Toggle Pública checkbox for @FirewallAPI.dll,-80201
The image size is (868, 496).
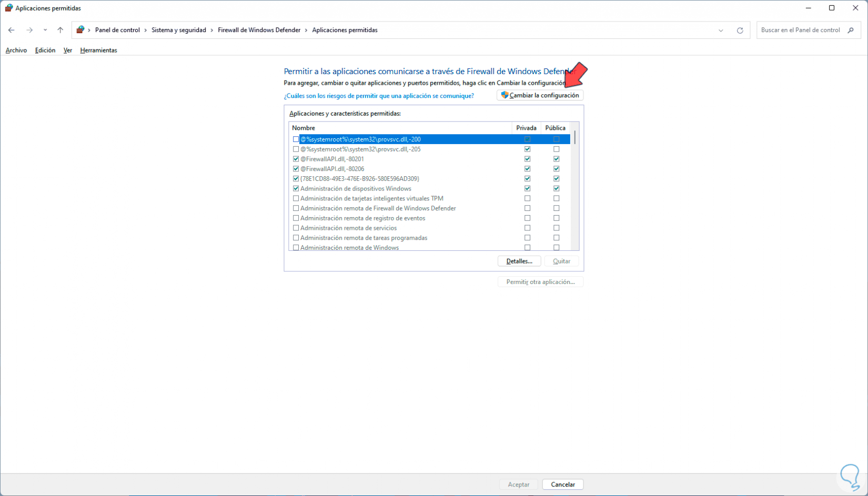556,159
